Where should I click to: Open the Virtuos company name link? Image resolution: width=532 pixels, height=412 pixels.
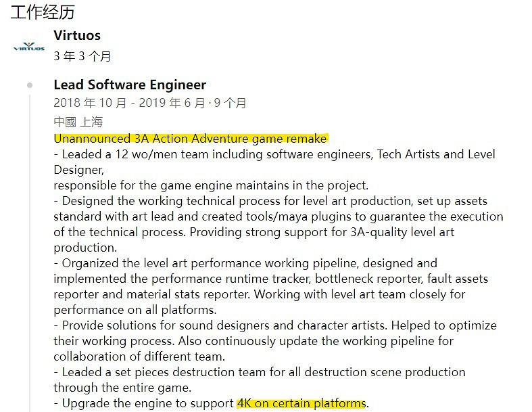point(77,35)
